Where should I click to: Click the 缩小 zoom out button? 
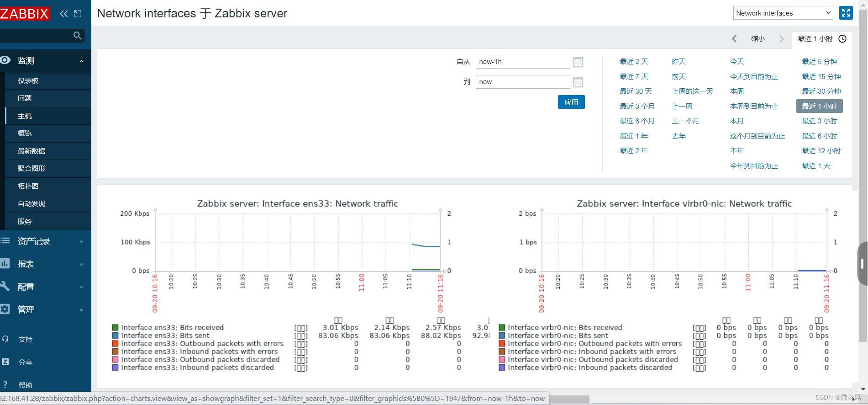[x=758, y=39]
